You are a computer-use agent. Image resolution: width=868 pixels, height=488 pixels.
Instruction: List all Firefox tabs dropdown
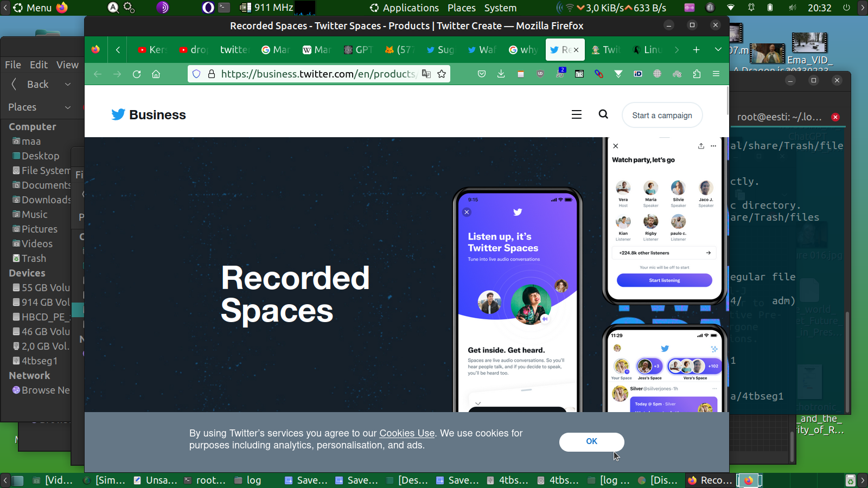(718, 50)
